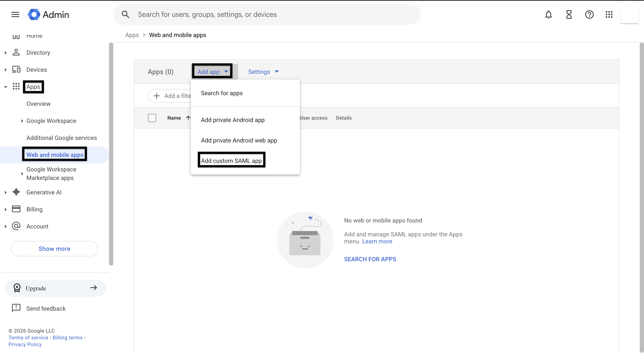Choose Add private Android app
This screenshot has height=353, width=644.
click(245, 120)
